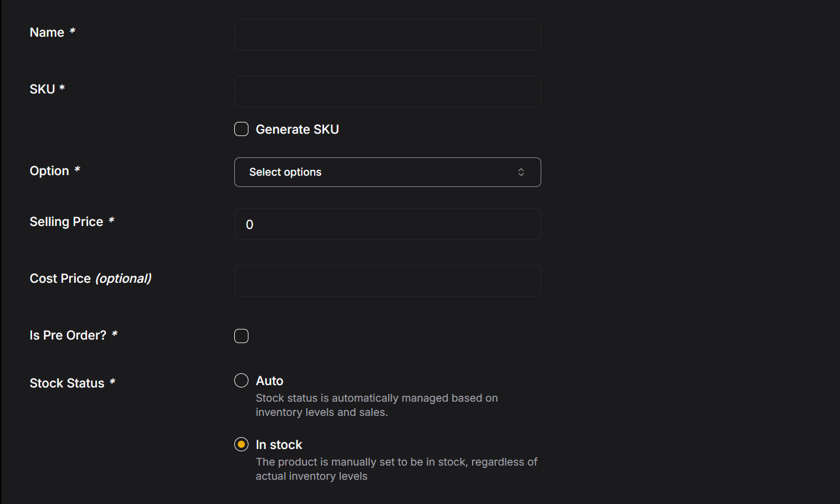840x504 pixels.
Task: Open the Select options dropdown
Action: (387, 172)
